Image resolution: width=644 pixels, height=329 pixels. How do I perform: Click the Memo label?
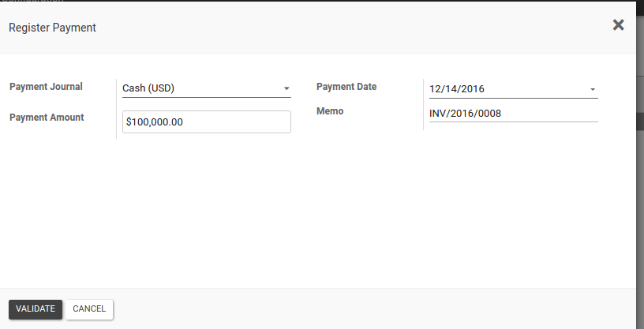pyautogui.click(x=330, y=111)
